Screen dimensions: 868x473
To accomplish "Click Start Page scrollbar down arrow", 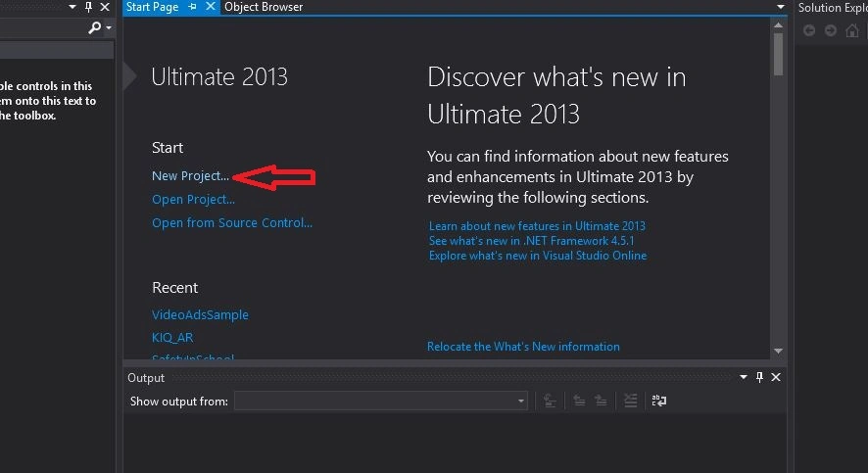I will (x=778, y=351).
